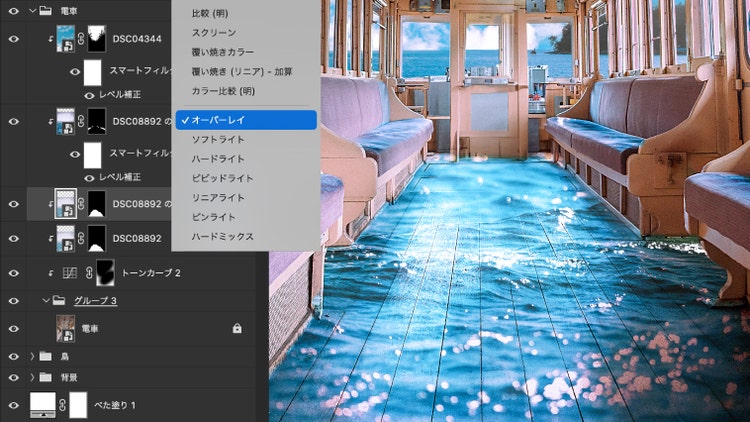
Task: Choose 比較 (明) blend mode
Action: coord(210,13)
